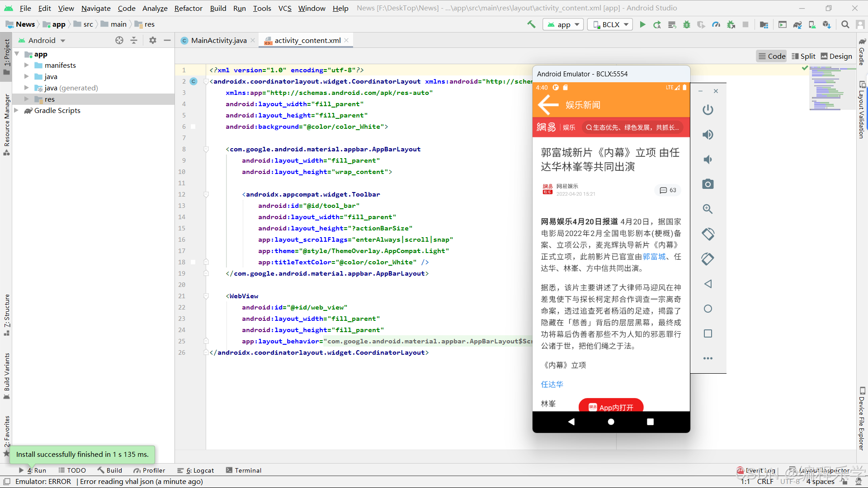Click the Select Opened File target icon
The image size is (868, 488).
(x=119, y=40)
